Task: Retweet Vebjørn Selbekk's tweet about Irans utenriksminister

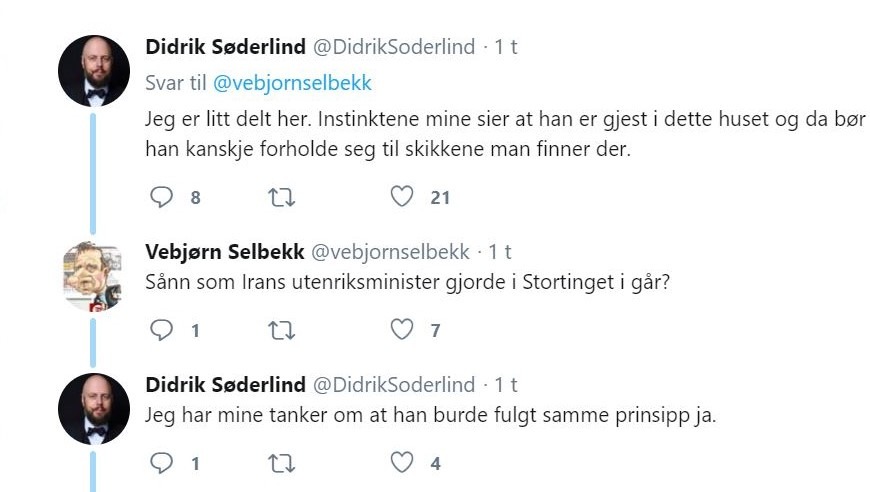Action: (x=283, y=329)
